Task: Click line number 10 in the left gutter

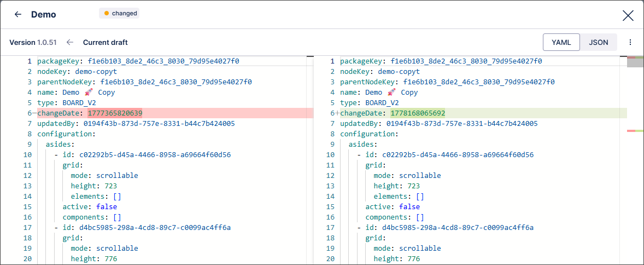Action: coord(27,155)
